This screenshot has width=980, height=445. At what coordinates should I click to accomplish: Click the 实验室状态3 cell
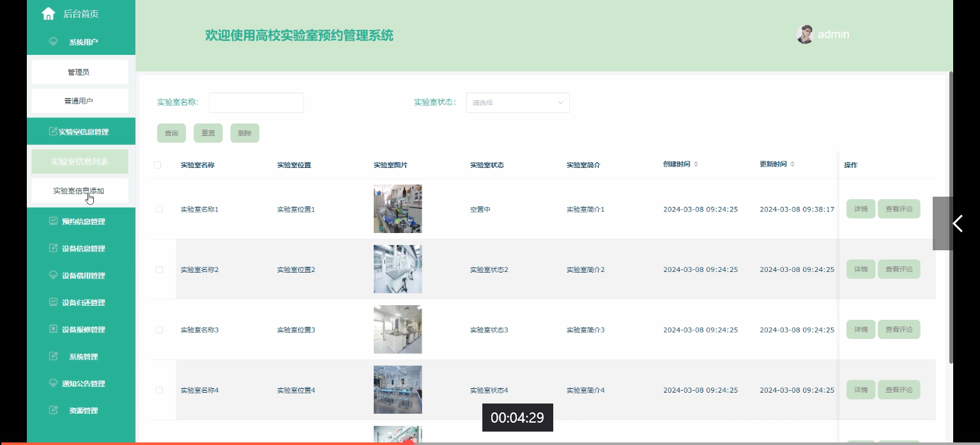click(489, 330)
